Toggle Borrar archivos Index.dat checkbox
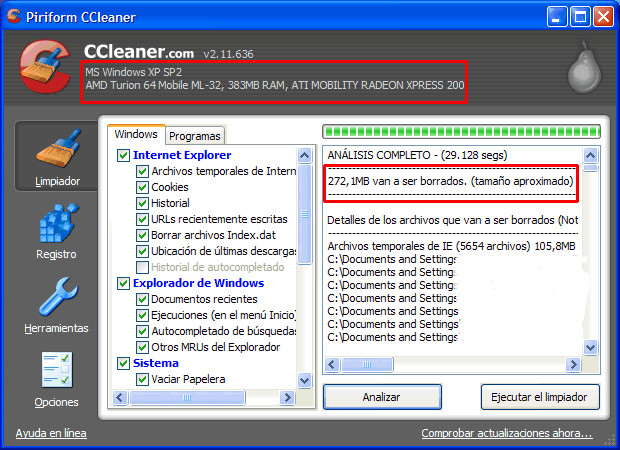This screenshot has height=450, width=620. (142, 235)
